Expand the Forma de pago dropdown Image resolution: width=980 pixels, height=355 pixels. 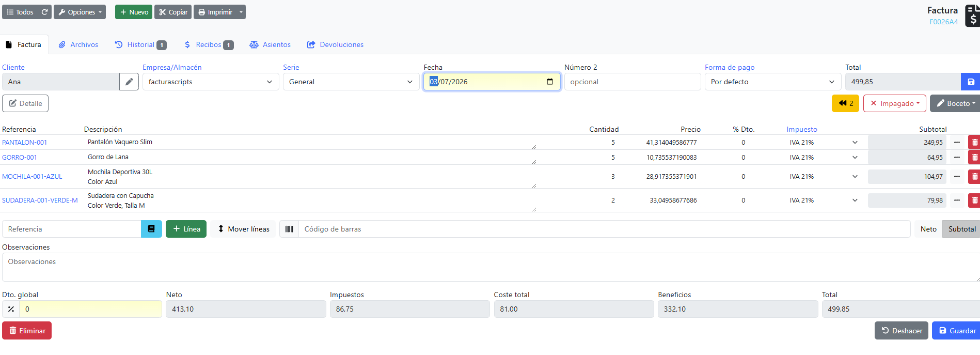773,82
